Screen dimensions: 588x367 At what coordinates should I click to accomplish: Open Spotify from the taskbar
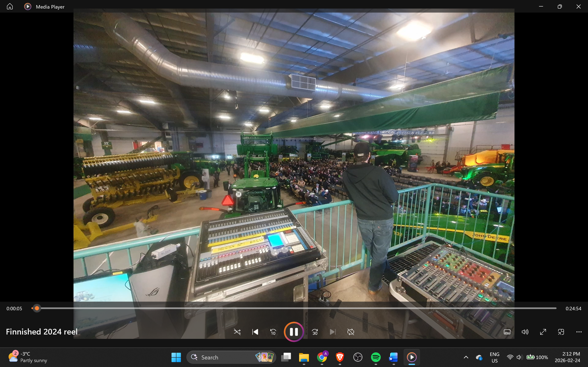[376, 357]
